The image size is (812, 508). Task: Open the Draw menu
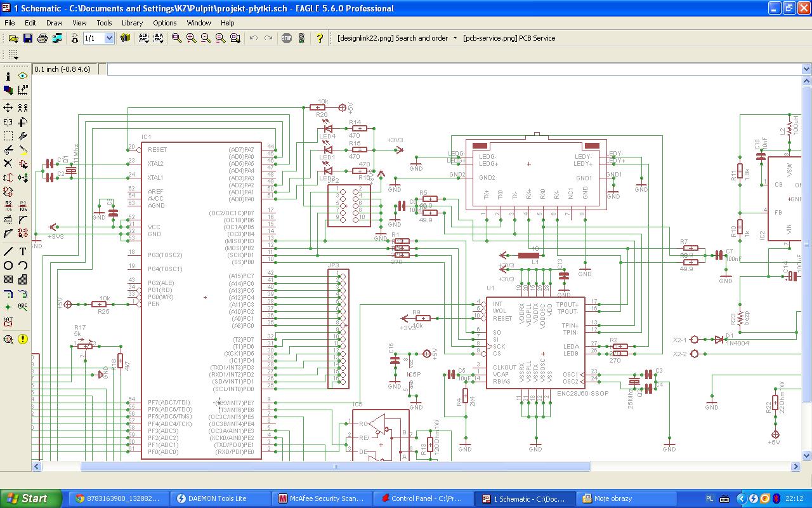(x=55, y=23)
